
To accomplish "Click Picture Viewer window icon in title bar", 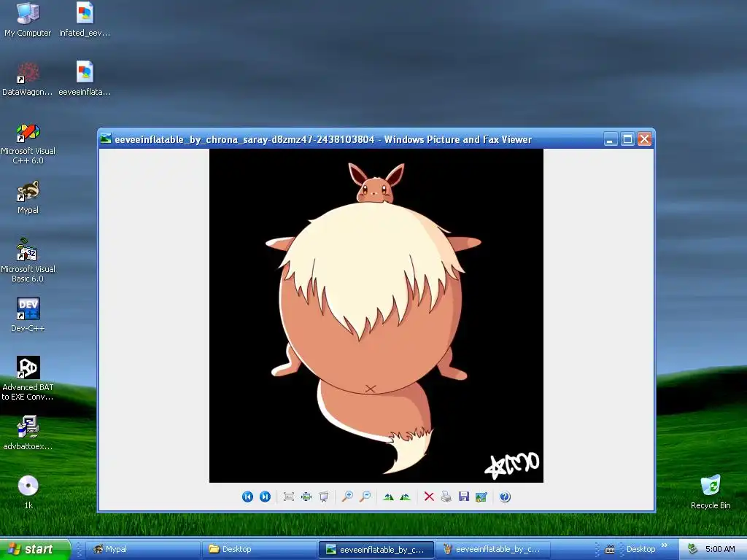I will [x=106, y=139].
